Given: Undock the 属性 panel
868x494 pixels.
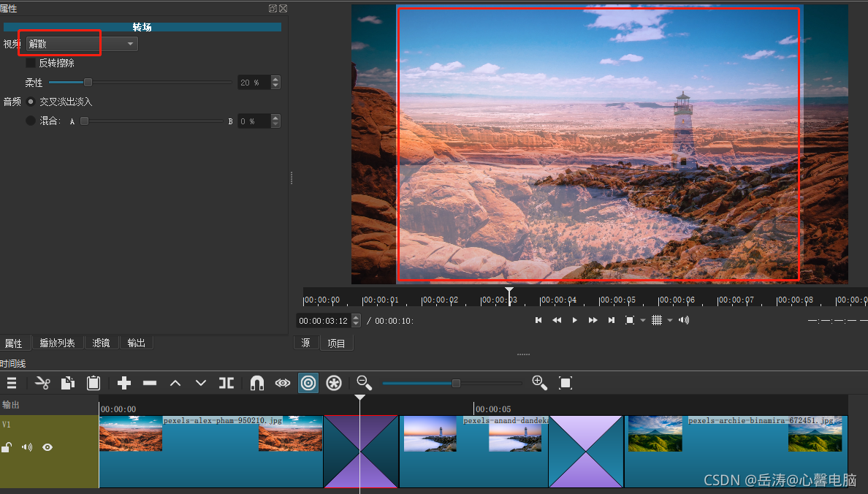Looking at the screenshot, I should pos(273,8).
